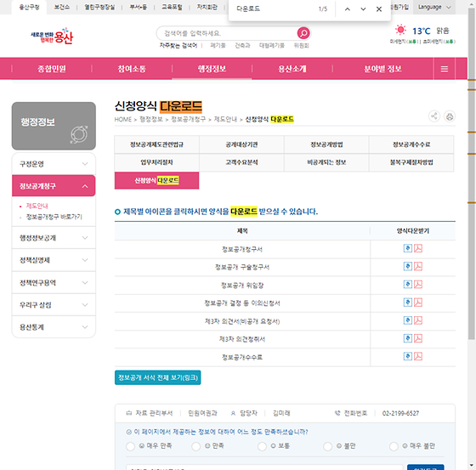Open 행정정보 main menu
Image resolution: width=476 pixels, height=470 pixels.
(x=212, y=69)
